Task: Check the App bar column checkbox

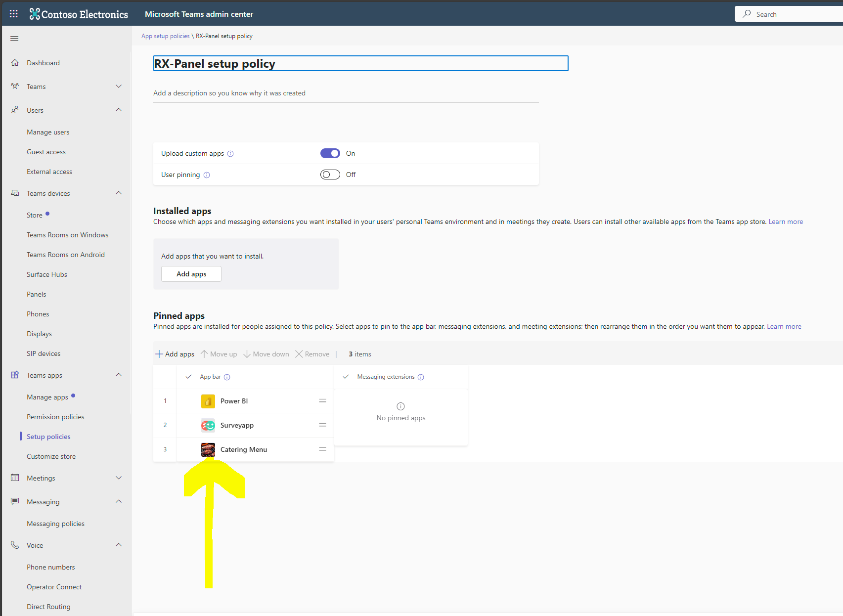Action: coord(188,376)
